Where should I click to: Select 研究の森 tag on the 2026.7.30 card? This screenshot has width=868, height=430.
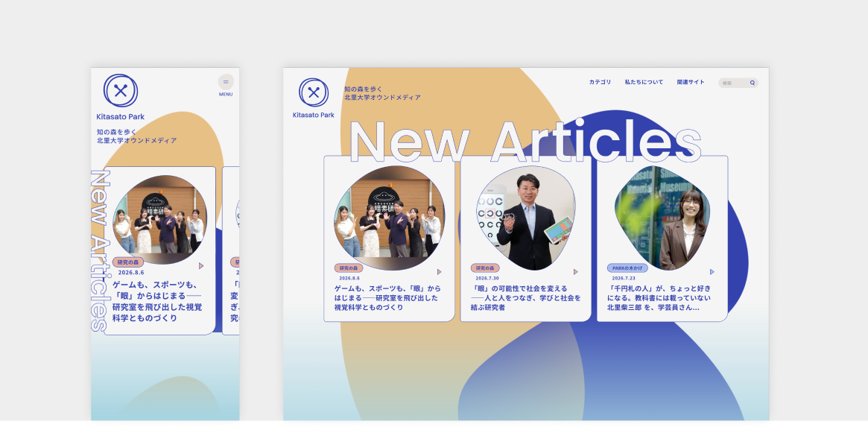tap(485, 268)
